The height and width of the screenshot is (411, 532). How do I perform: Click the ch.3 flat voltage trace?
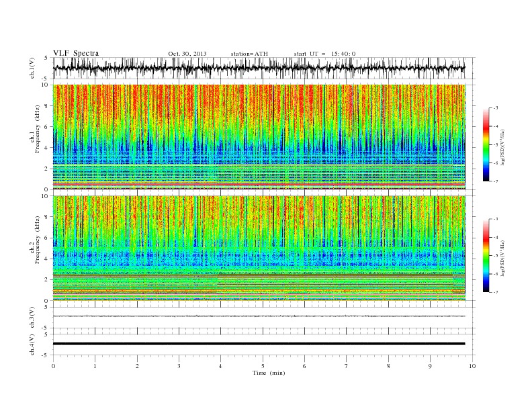tap(259, 316)
